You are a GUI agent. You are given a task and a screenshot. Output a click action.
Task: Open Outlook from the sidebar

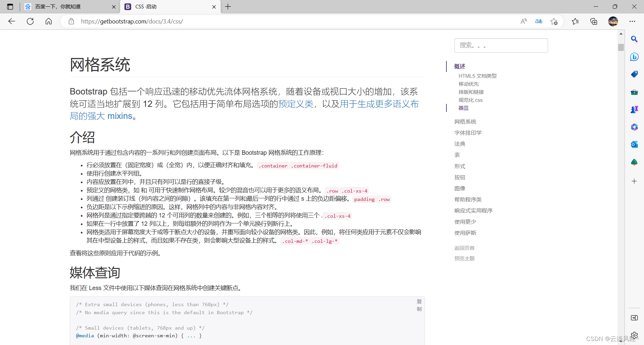(634, 144)
